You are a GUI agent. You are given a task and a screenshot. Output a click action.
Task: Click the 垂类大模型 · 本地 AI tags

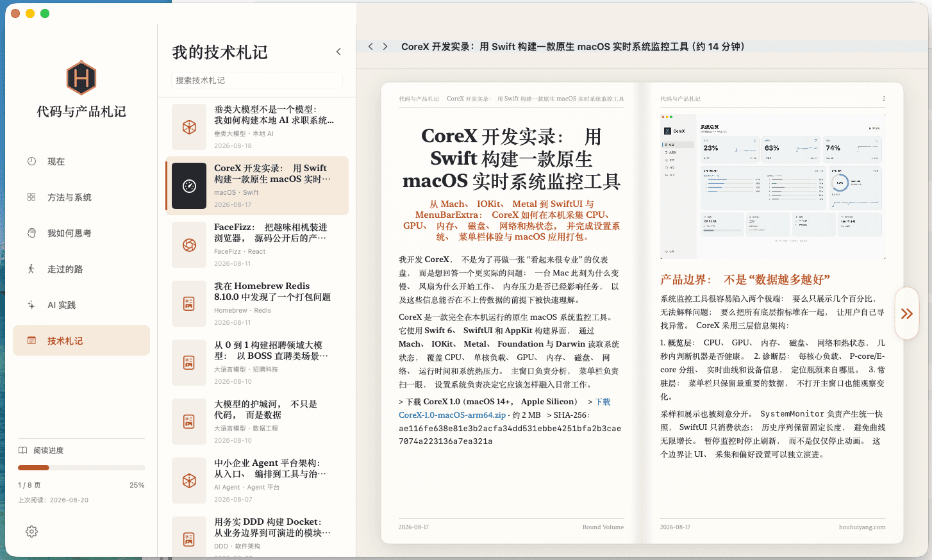coord(244,133)
